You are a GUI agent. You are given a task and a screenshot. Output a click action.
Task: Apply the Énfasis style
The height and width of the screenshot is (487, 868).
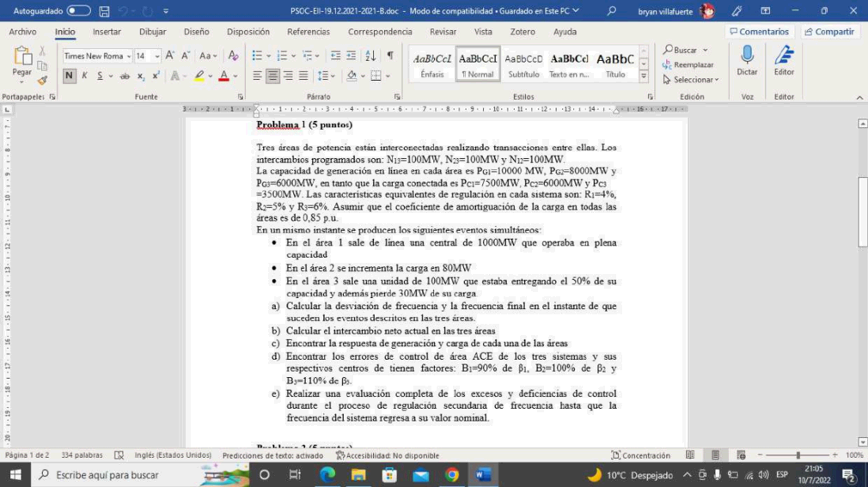(432, 64)
